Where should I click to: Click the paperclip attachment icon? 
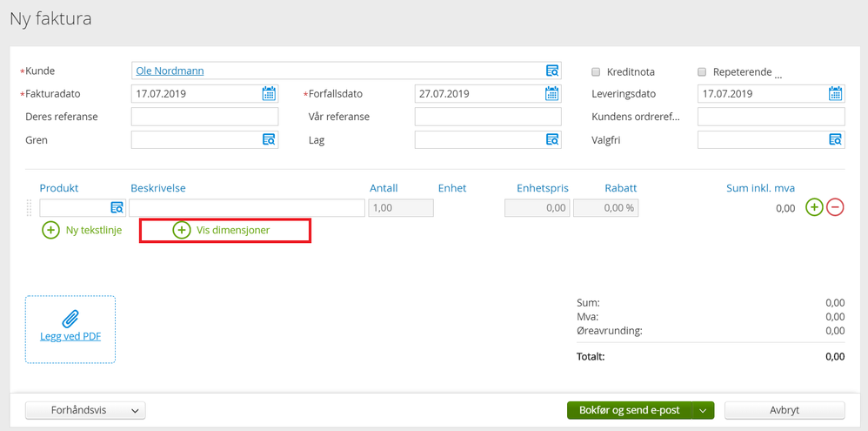70,319
